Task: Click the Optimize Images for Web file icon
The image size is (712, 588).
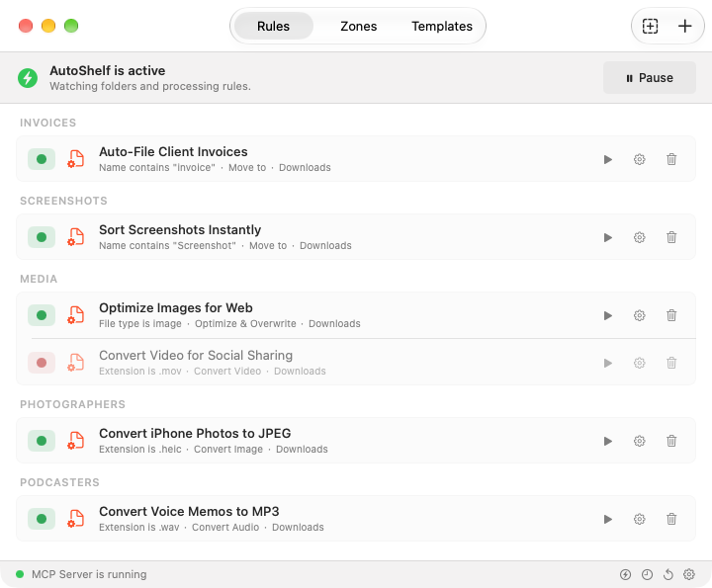Action: click(76, 315)
